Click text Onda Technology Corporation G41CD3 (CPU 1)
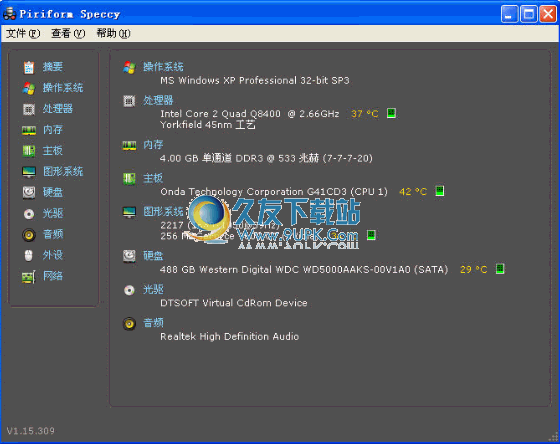The width and height of the screenshot is (560, 444). click(274, 192)
